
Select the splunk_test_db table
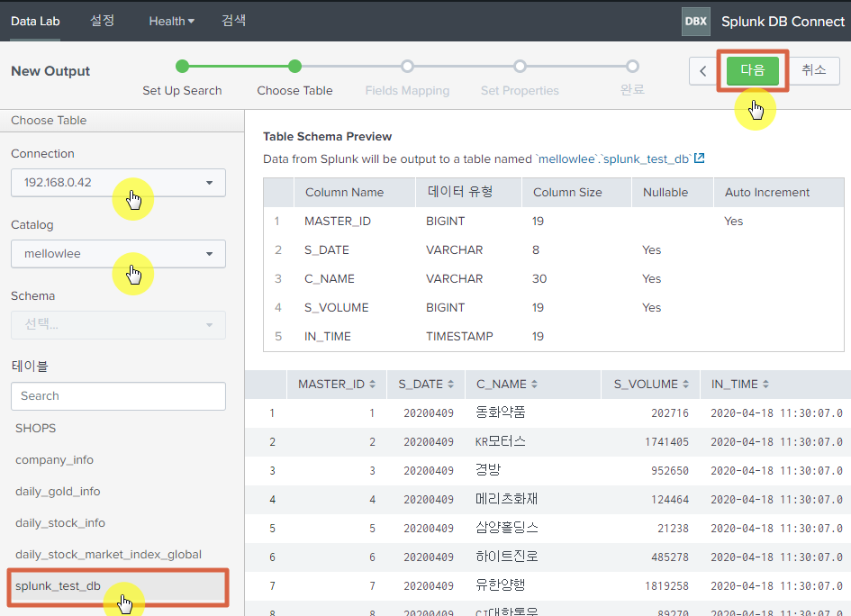(x=118, y=586)
